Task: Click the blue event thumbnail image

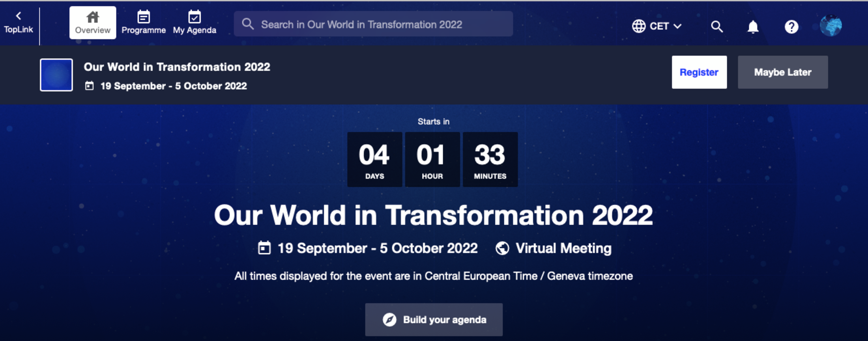Action: tap(56, 75)
